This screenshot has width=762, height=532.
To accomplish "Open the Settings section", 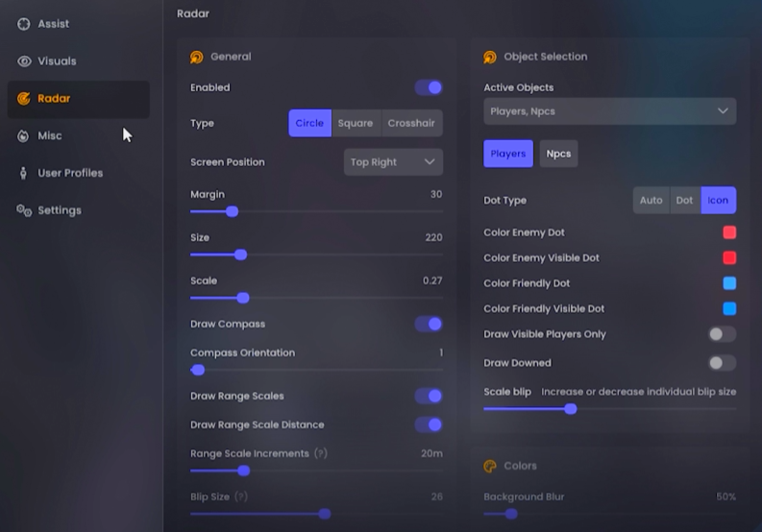I will click(x=78, y=210).
